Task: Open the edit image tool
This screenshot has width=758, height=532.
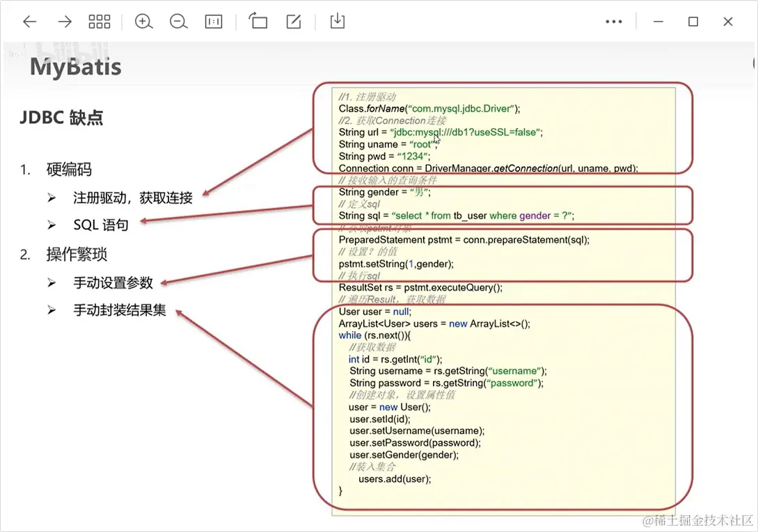Action: (x=294, y=22)
